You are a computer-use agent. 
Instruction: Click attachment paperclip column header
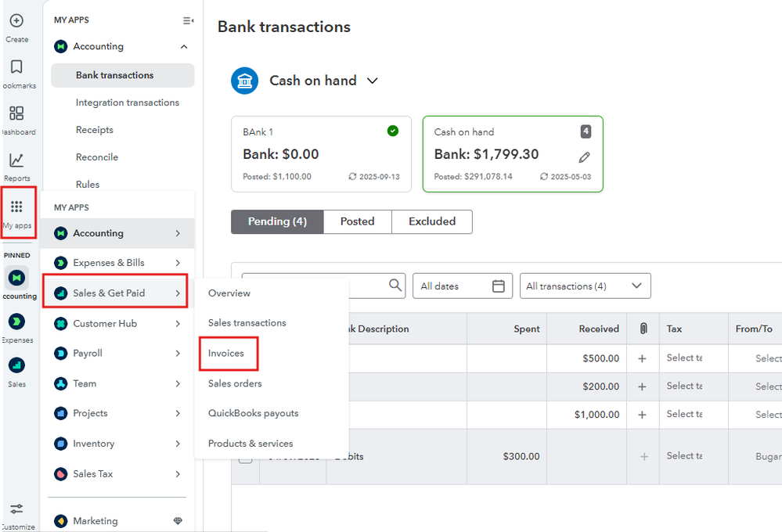tap(643, 329)
